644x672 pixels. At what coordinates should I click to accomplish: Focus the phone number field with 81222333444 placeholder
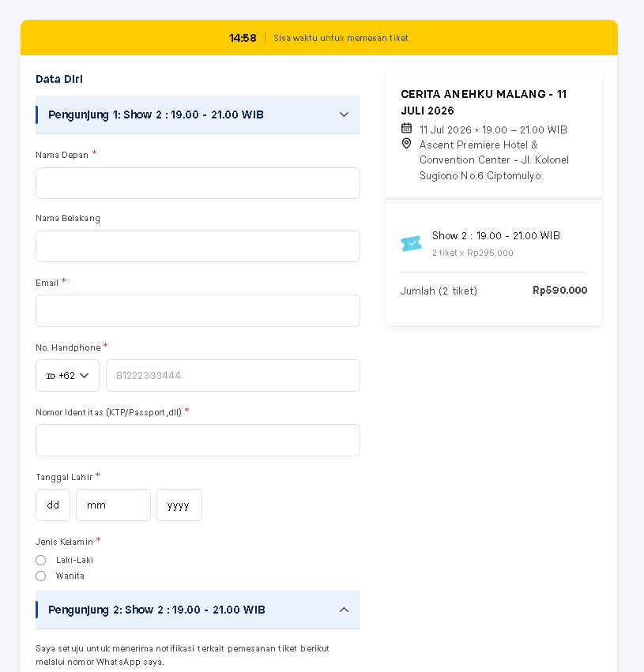pyautogui.click(x=233, y=375)
